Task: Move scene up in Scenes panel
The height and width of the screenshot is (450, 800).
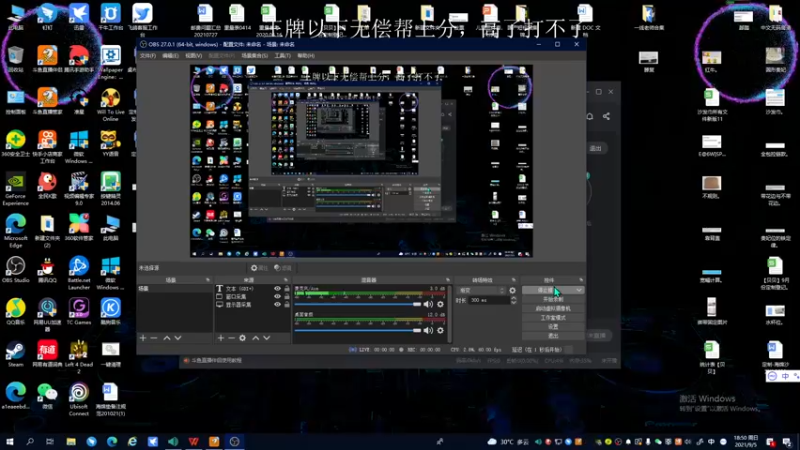Action: [x=167, y=338]
